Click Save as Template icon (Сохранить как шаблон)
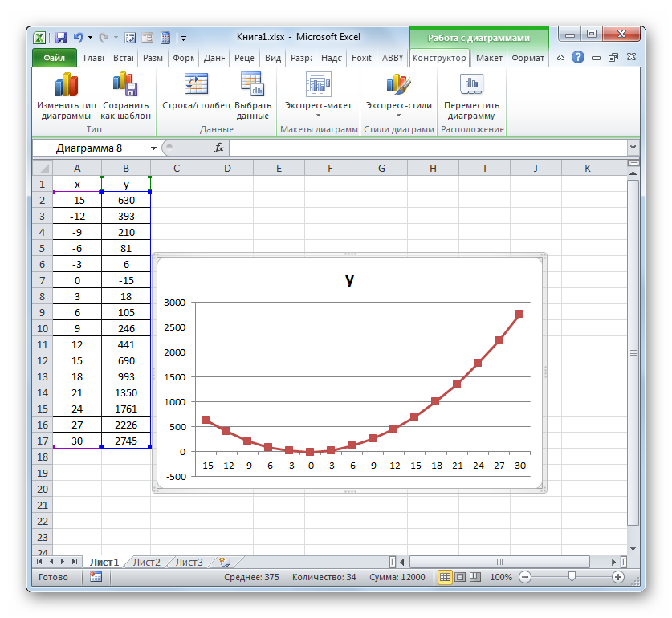 coord(125,86)
